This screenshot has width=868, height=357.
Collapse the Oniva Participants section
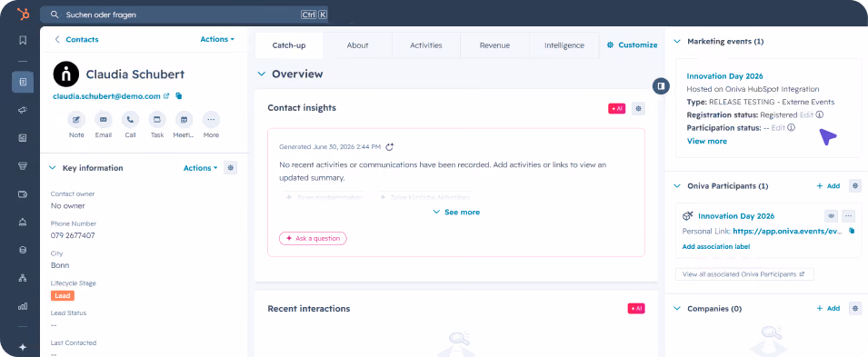[676, 186]
